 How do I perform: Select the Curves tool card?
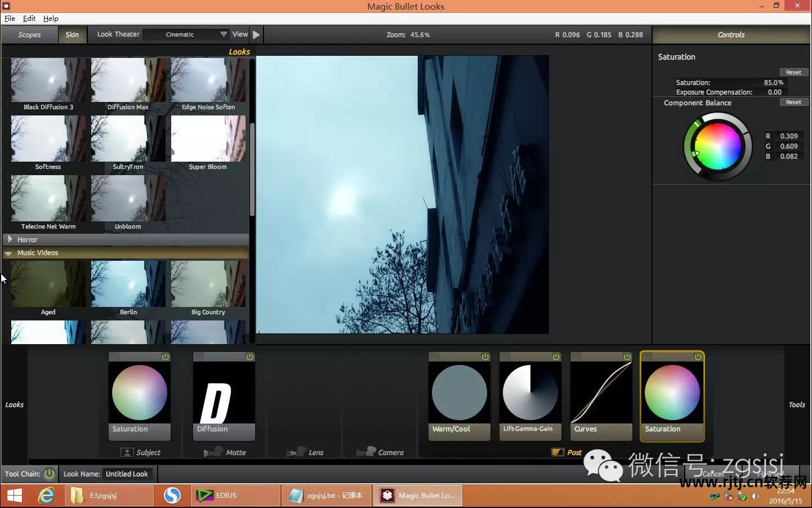[601, 396]
